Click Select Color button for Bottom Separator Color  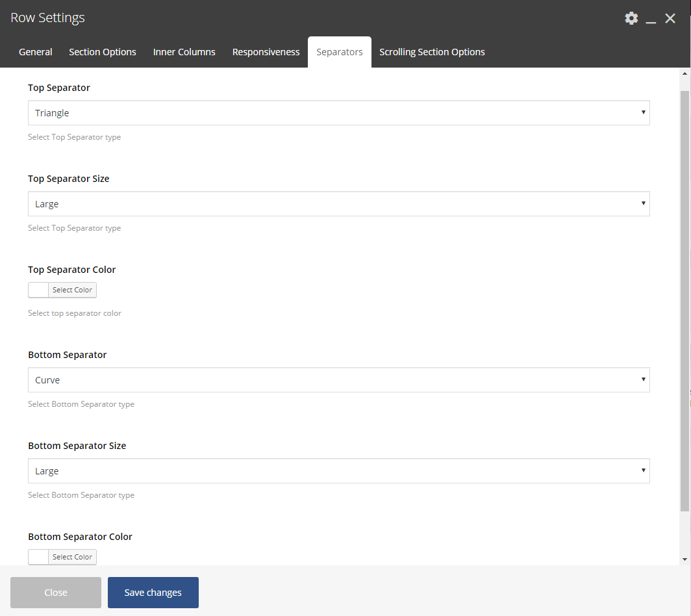[72, 557]
